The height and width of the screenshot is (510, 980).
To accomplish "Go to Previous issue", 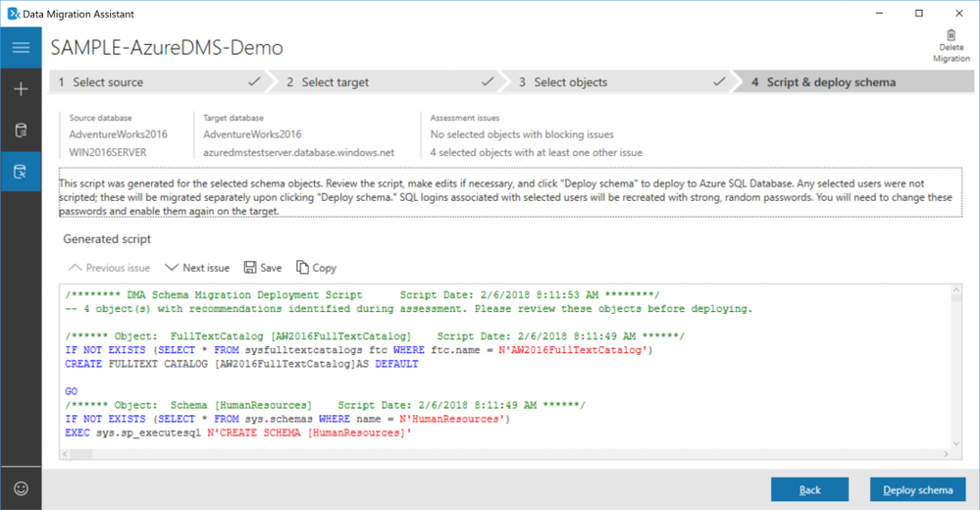I will point(109,268).
